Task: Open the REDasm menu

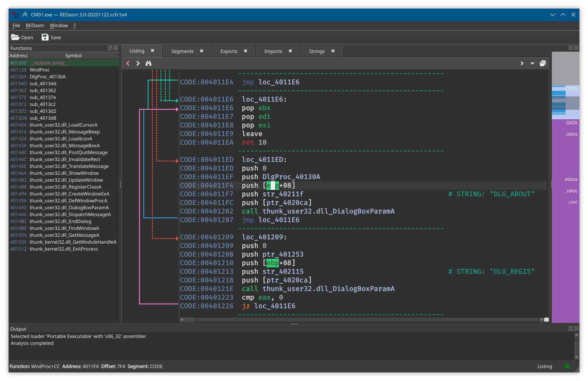Action: tap(35, 26)
